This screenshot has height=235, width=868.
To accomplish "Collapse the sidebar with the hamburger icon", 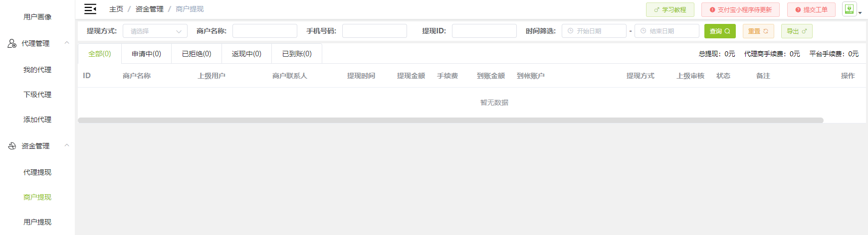I will pyautogui.click(x=90, y=9).
